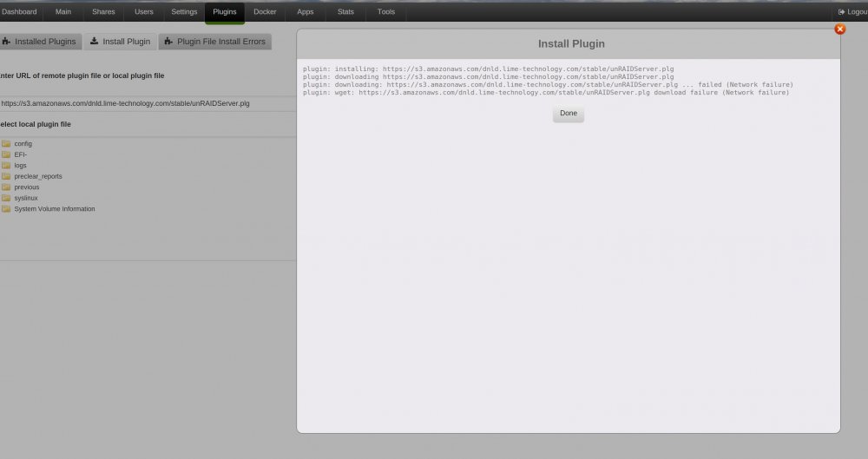The image size is (868, 459).
Task: Click the 'Enter URL of remote plugin file' label
Action: [82, 75]
